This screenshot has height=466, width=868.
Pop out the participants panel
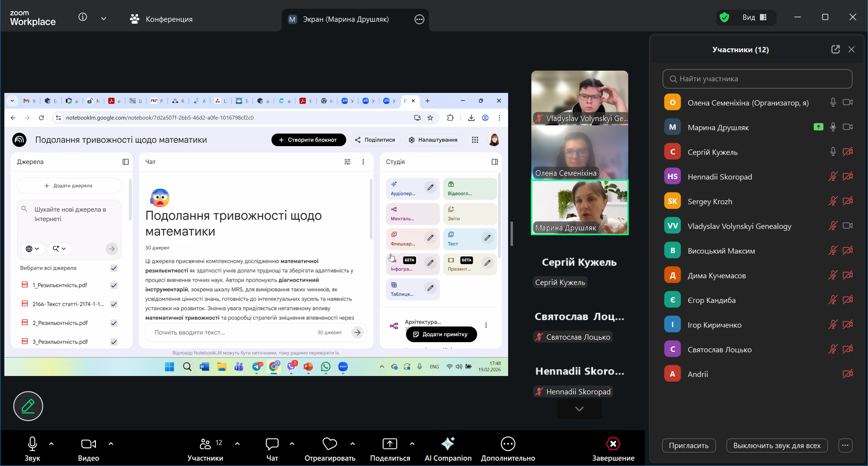tap(835, 49)
